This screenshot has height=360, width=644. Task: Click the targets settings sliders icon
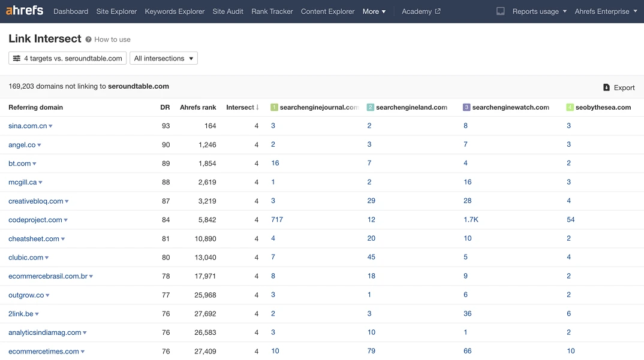point(17,59)
